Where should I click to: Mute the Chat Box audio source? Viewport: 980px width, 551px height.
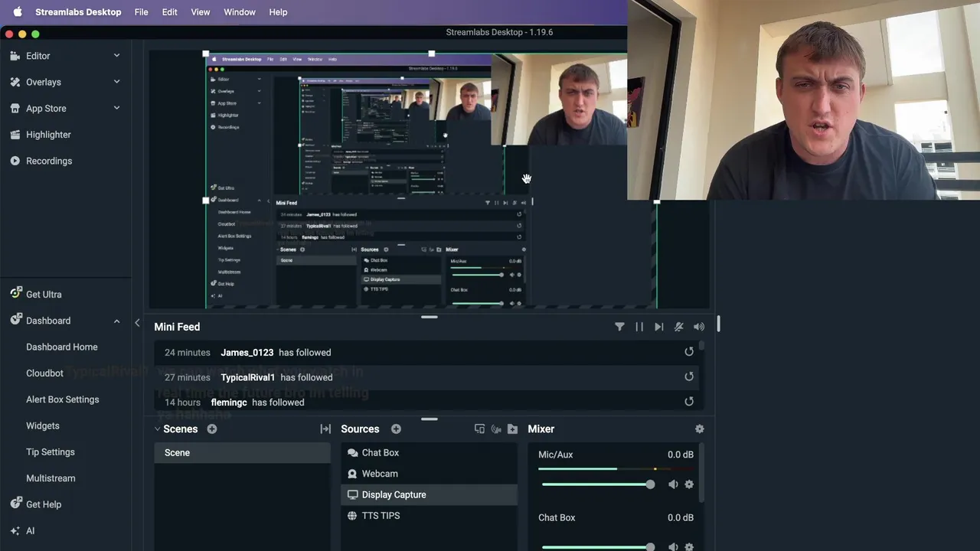point(673,547)
